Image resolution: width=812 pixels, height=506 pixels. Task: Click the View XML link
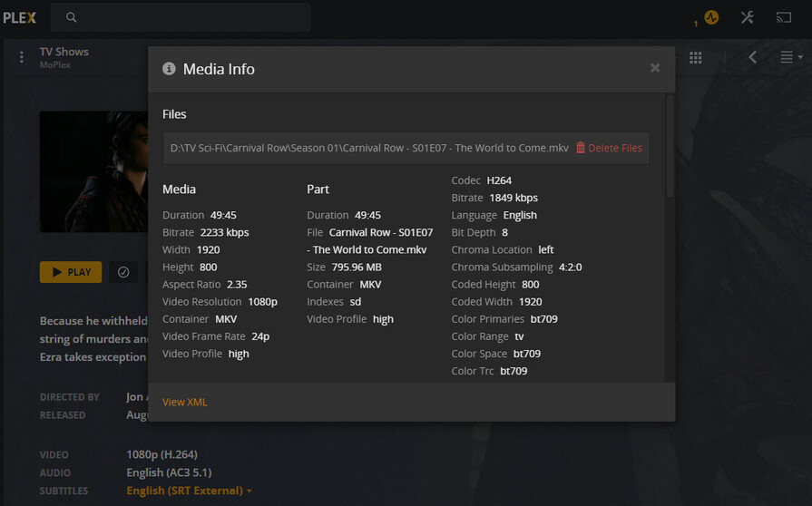click(x=185, y=402)
